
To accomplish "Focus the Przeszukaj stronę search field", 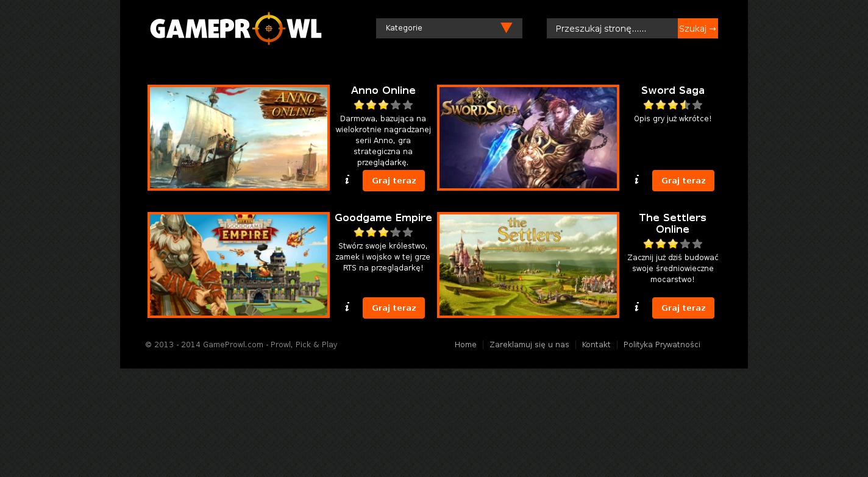I will (612, 29).
